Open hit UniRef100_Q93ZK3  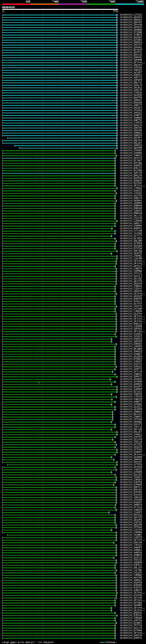pos(131,17)
